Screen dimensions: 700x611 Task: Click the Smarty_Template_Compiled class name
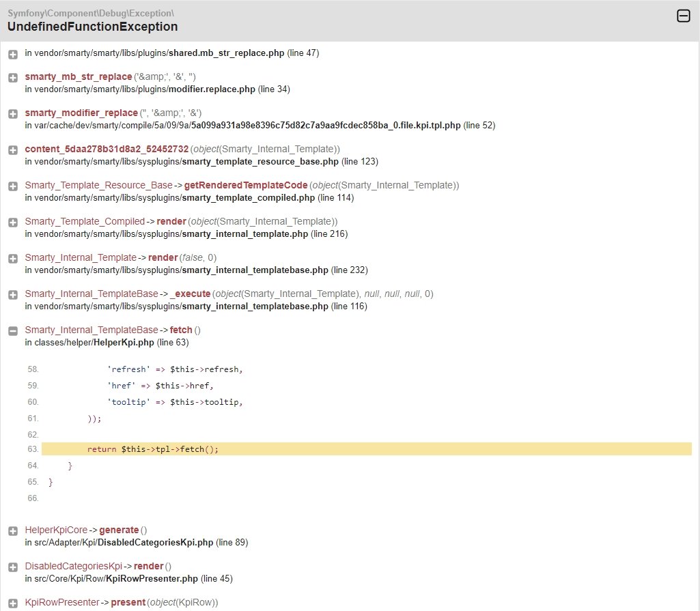[x=85, y=221]
